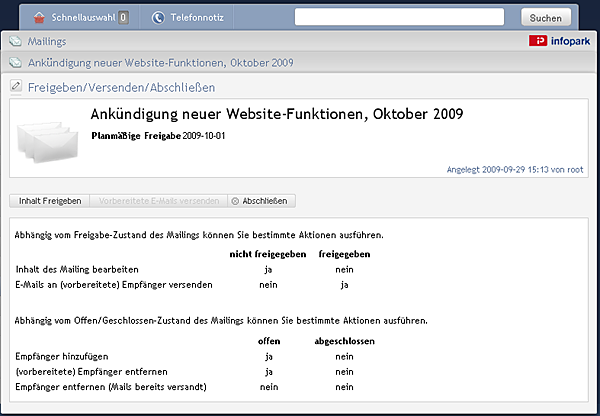This screenshot has height=416, width=600.
Task: Click the Telefonnotiz phone icon
Action: (x=158, y=18)
